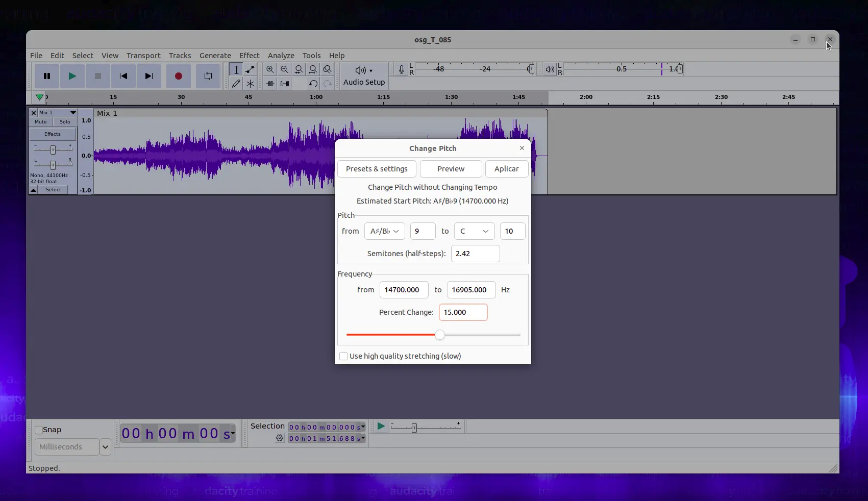Click the Aplicar button
Screen dimensions: 868x501
point(506,169)
